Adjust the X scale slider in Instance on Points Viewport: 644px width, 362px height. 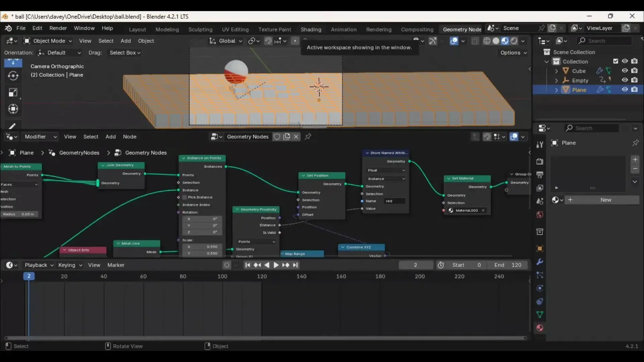point(202,247)
